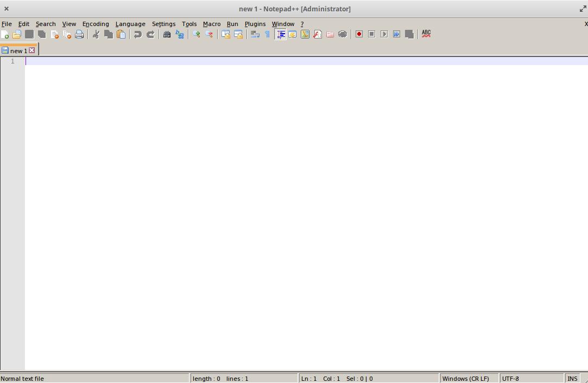
Task: Click the Close document toolbar icon
Action: (x=54, y=35)
